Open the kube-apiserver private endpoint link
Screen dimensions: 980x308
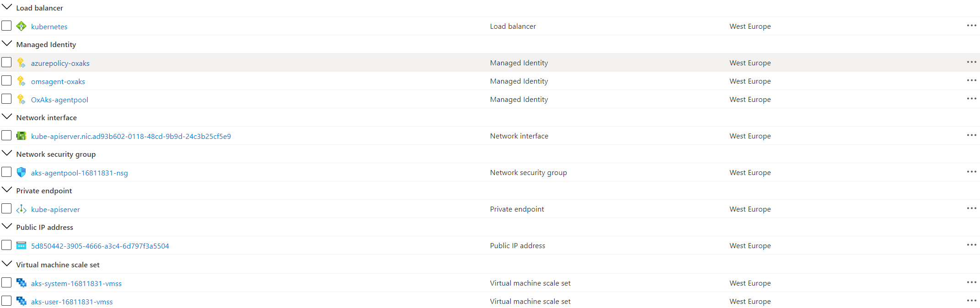[55, 209]
